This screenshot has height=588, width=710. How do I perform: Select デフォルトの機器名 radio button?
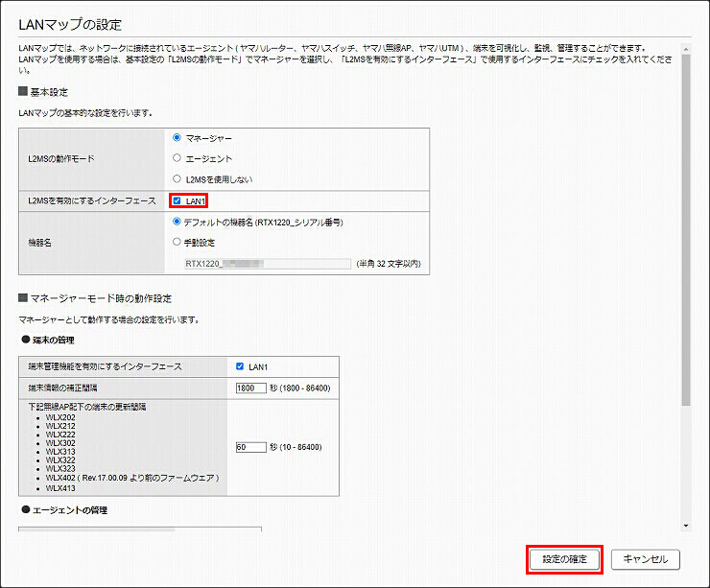pyautogui.click(x=177, y=222)
